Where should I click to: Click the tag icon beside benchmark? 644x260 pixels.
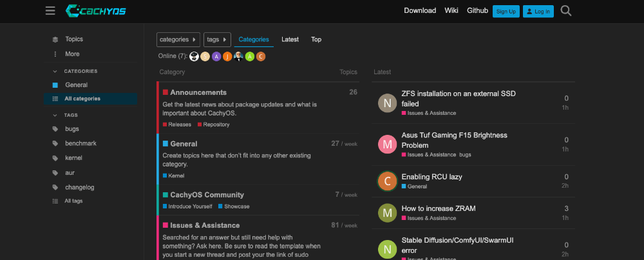pyautogui.click(x=55, y=144)
